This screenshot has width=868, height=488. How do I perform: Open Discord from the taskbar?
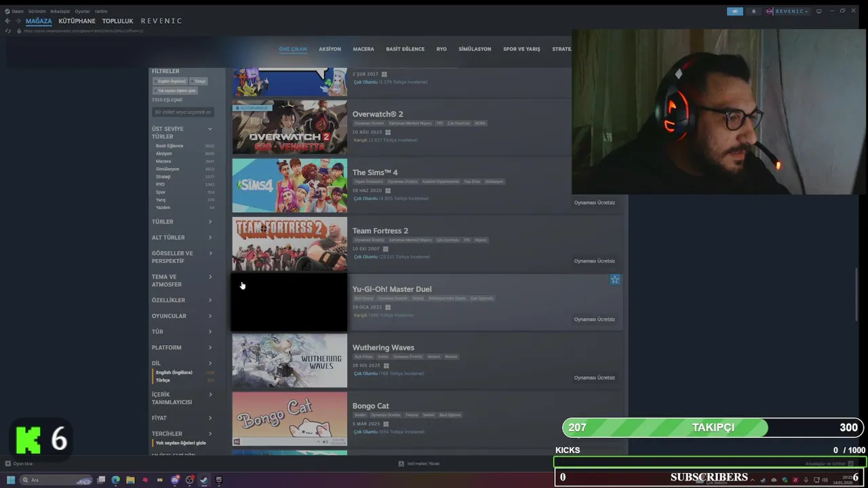pos(175,480)
